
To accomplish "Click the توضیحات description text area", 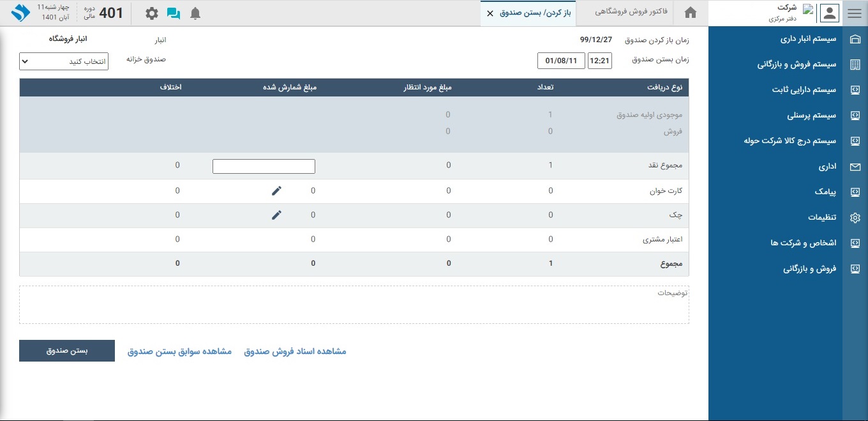I will click(354, 305).
